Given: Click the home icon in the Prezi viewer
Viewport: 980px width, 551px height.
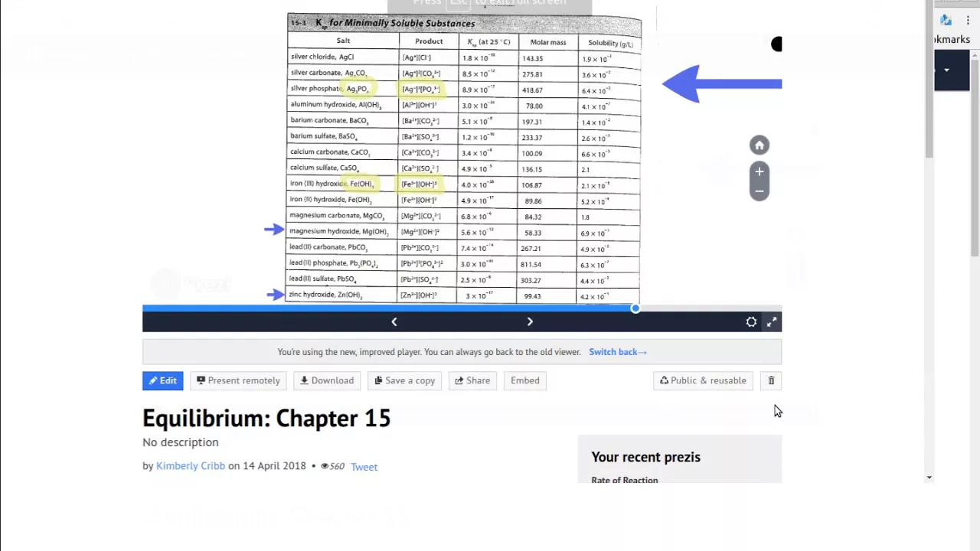Looking at the screenshot, I should [x=759, y=145].
